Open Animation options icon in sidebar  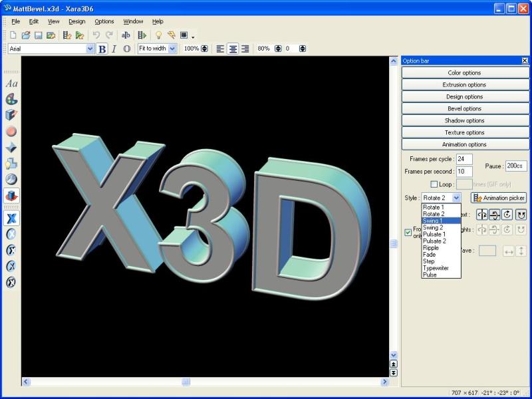pos(11,196)
